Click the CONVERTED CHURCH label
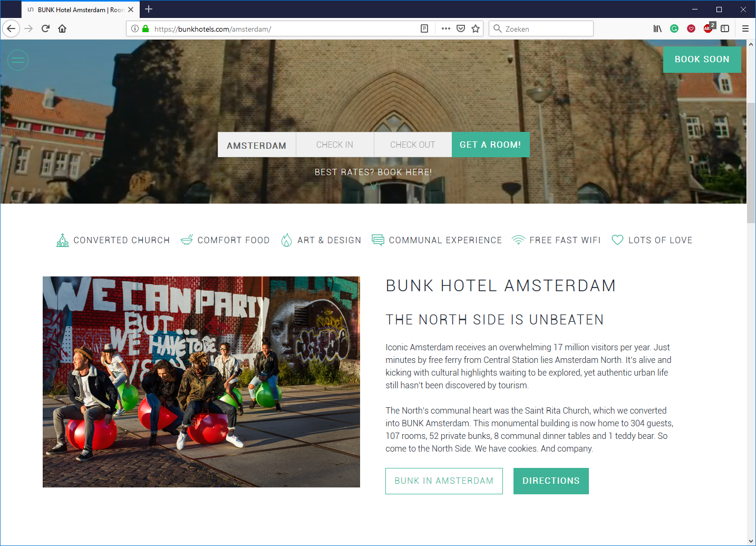Screen dimensions: 756x546 (122, 240)
